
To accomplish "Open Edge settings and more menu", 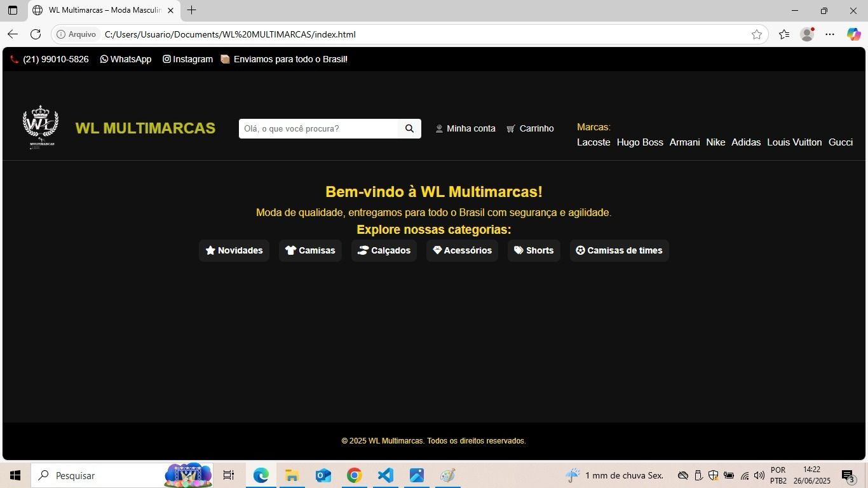I will point(830,34).
